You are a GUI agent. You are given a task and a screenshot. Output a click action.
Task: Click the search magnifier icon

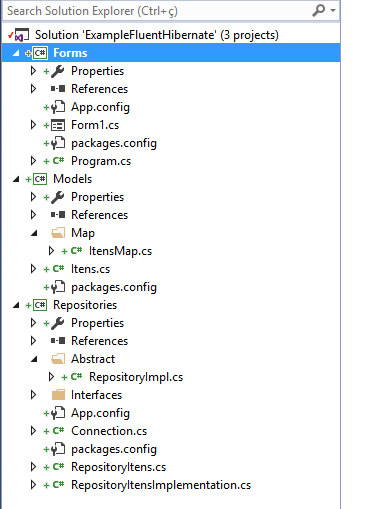pos(318,10)
